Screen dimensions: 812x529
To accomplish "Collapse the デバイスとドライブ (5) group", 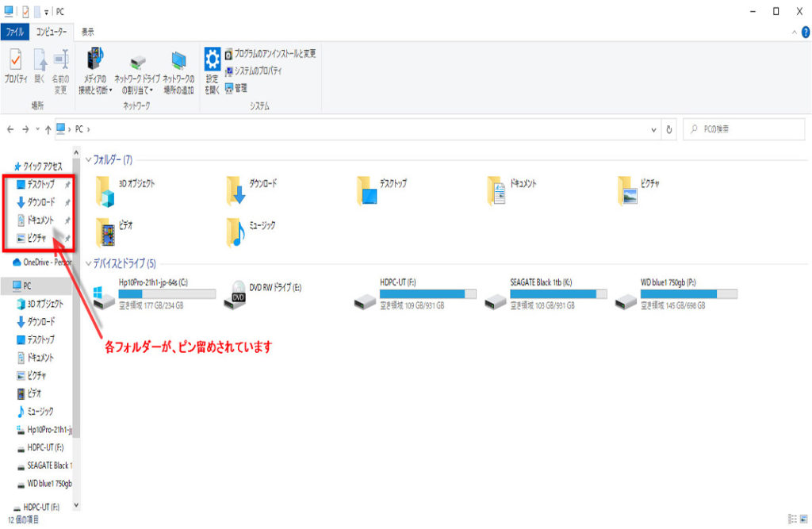I will (88, 263).
